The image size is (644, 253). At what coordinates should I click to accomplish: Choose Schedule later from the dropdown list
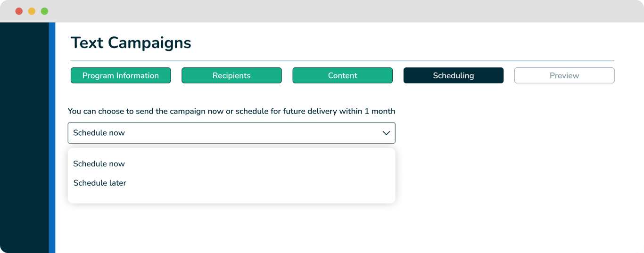click(100, 183)
